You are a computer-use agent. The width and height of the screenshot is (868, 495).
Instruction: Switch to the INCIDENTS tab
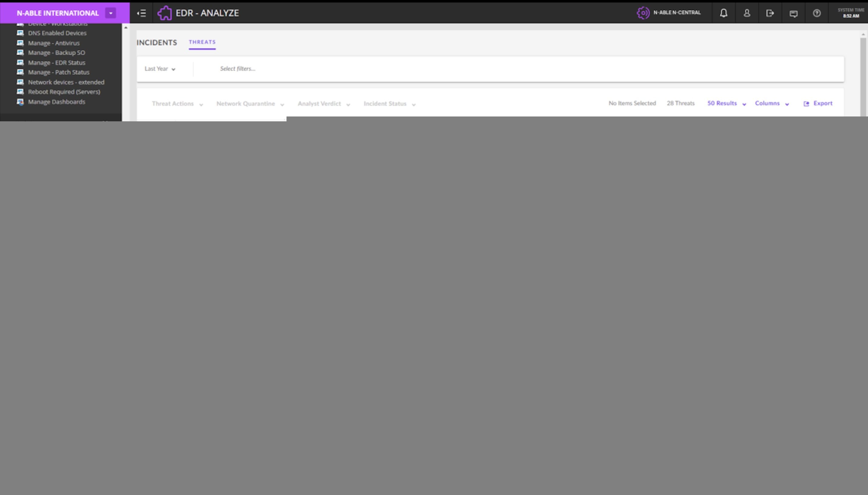pyautogui.click(x=157, y=42)
